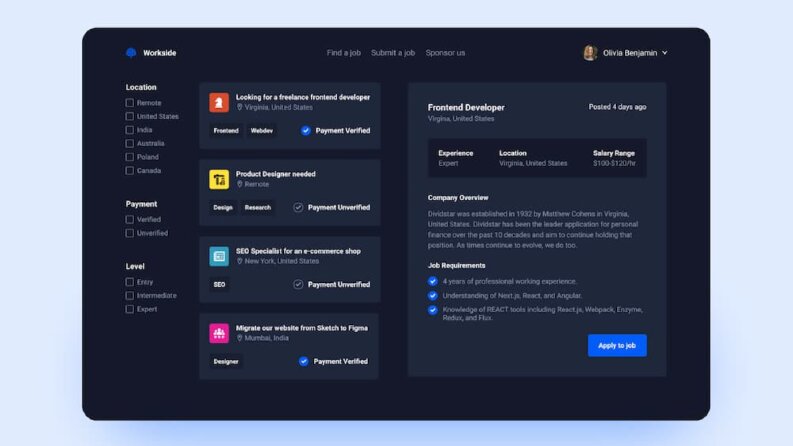The width and height of the screenshot is (793, 446).
Task: Tick the Australia location checkbox
Action: [x=129, y=144]
